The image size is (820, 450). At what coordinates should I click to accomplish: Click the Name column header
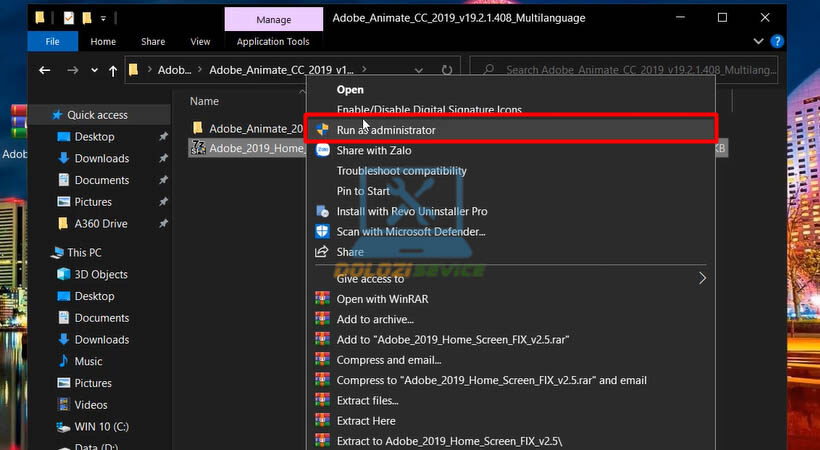click(x=204, y=101)
